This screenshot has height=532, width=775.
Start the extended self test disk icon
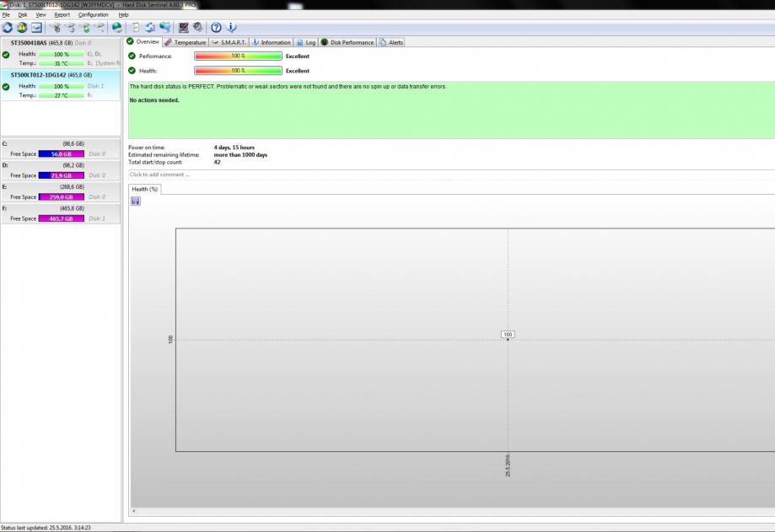tap(71, 28)
